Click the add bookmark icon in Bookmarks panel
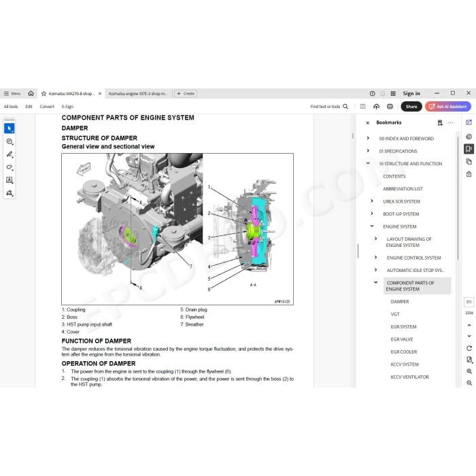This screenshot has height=476, width=476. pyautogui.click(x=440, y=122)
